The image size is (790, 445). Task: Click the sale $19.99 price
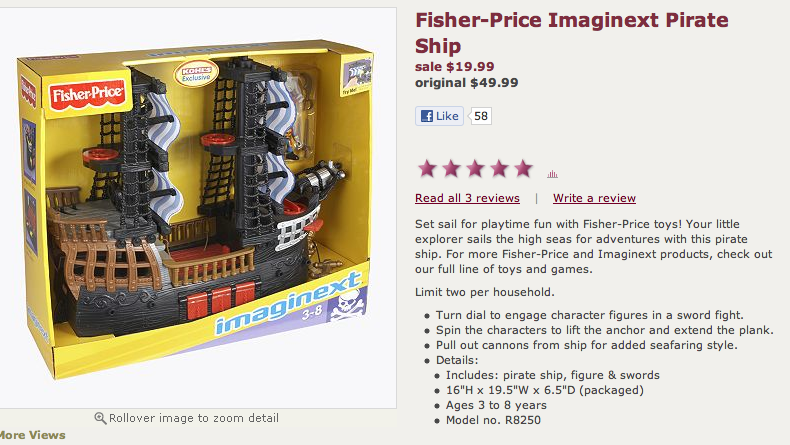[x=454, y=67]
